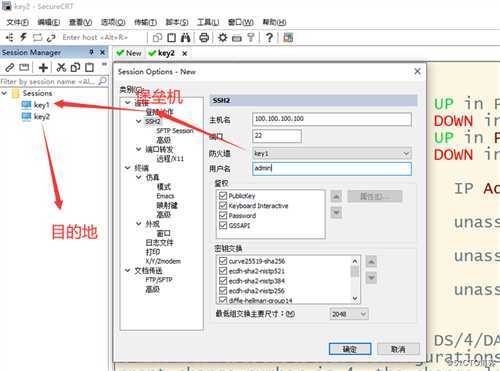Click Connect in Tab icon in Session Manager
Viewport: 500px width, 371px height.
pyautogui.click(x=24, y=67)
